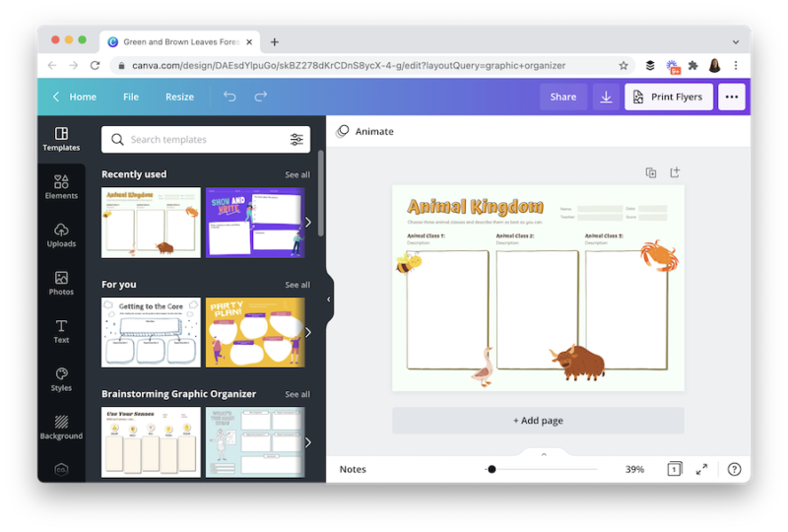The width and height of the screenshot is (788, 532).
Task: Expand the page thumbnails drawer arrow
Action: (544, 454)
